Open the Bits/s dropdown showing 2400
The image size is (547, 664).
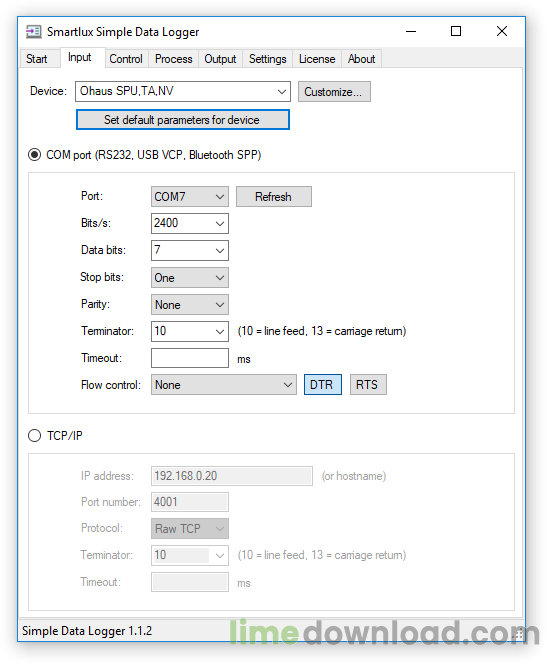(x=190, y=223)
